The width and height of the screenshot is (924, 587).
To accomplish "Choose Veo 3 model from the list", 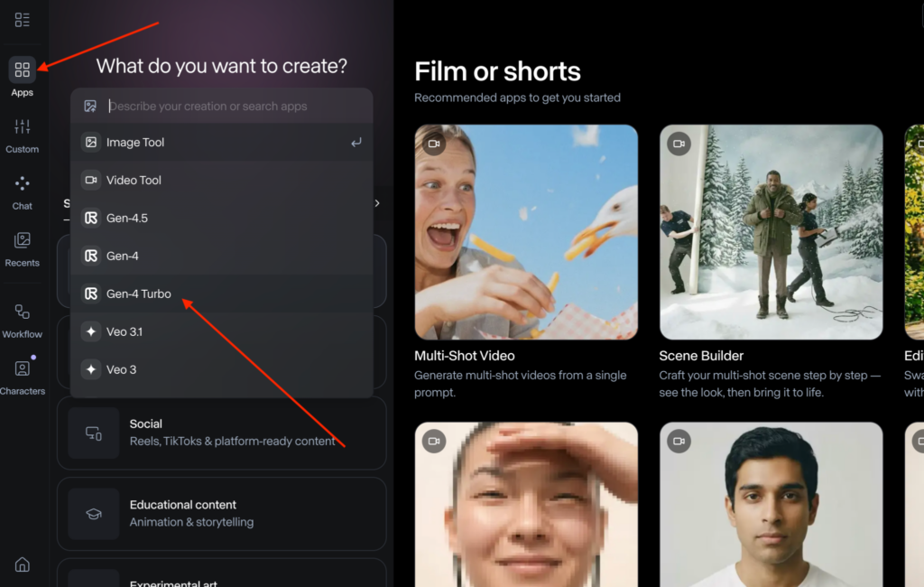I will (x=222, y=369).
